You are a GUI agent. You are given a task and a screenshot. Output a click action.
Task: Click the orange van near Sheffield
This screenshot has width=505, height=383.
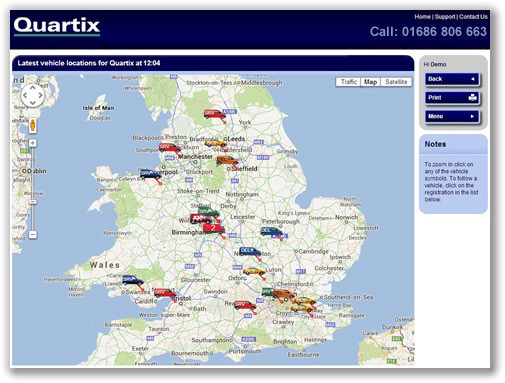227,160
